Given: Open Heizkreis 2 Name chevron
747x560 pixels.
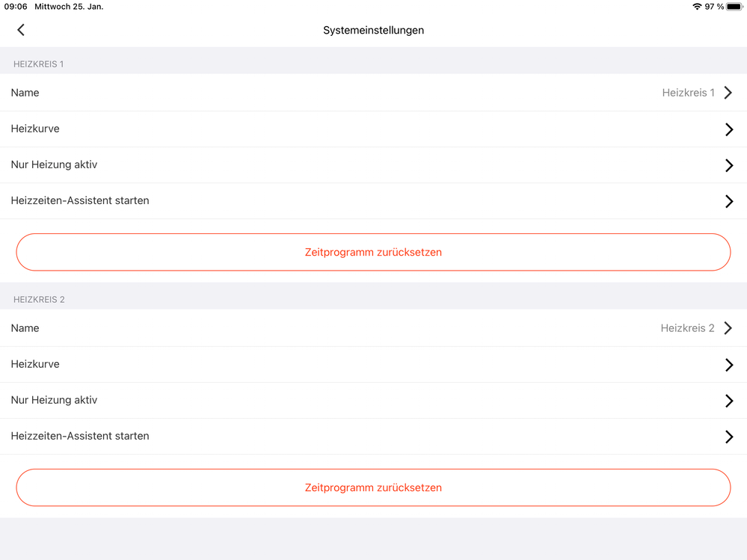Looking at the screenshot, I should (x=729, y=328).
